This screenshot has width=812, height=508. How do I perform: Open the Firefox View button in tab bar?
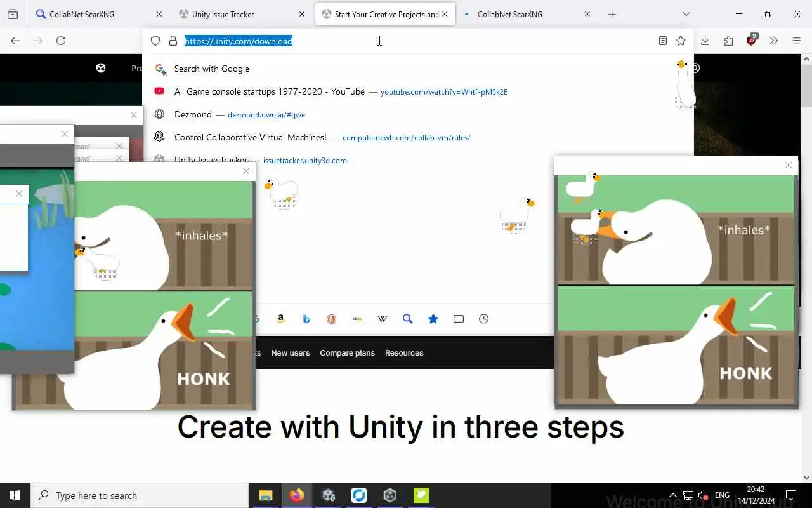(13, 14)
